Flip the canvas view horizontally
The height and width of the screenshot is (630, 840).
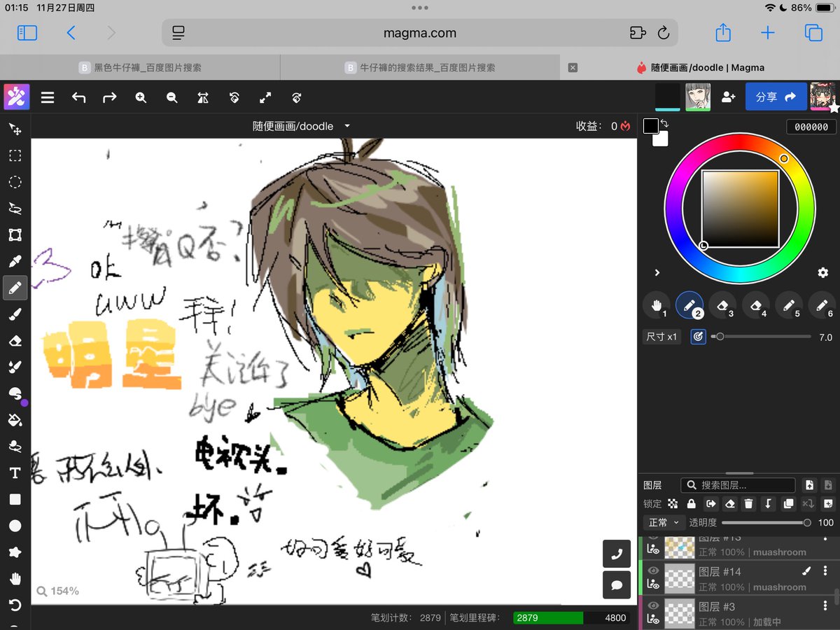click(x=203, y=98)
